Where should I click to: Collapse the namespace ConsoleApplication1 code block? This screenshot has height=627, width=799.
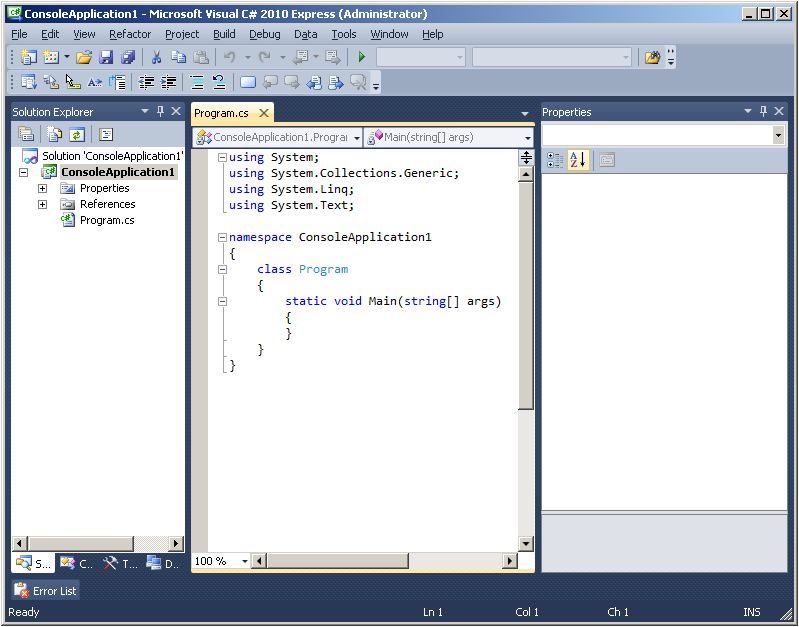tap(222, 237)
